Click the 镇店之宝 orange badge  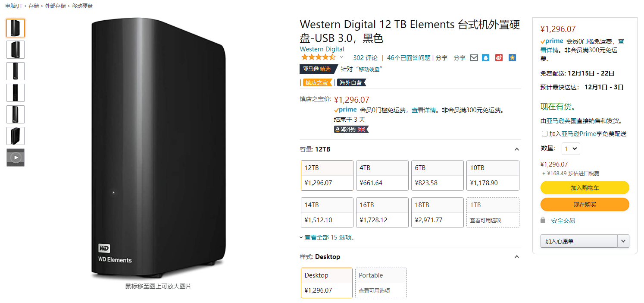click(x=317, y=82)
